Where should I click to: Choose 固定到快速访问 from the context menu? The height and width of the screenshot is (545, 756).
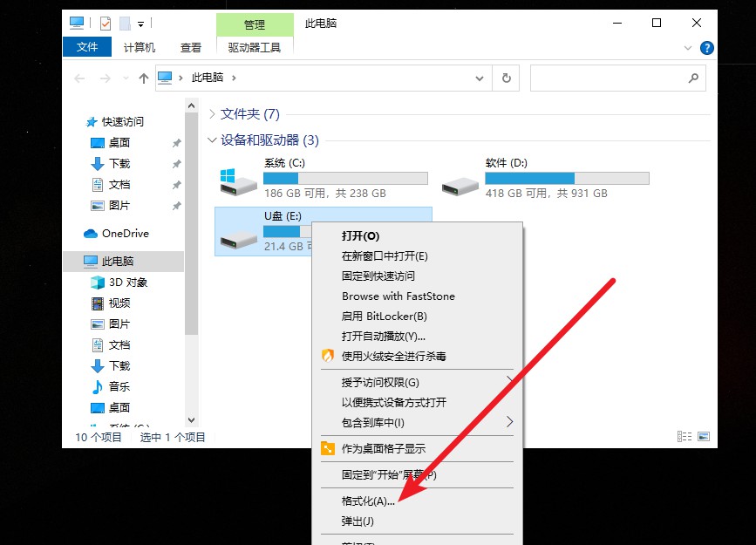(x=417, y=276)
